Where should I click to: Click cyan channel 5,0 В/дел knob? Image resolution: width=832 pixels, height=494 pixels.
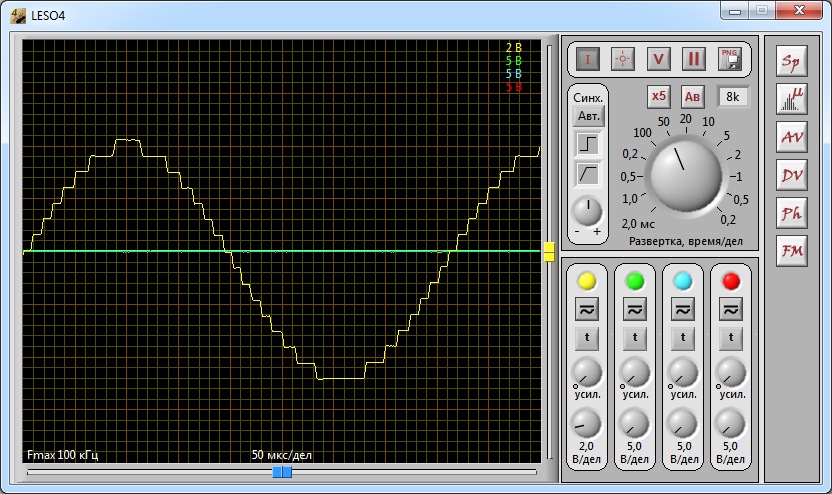point(682,424)
